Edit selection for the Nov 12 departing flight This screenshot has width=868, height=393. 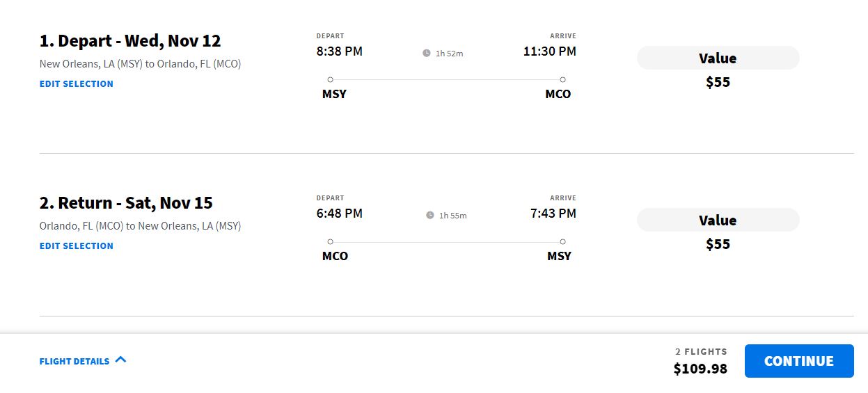(77, 83)
